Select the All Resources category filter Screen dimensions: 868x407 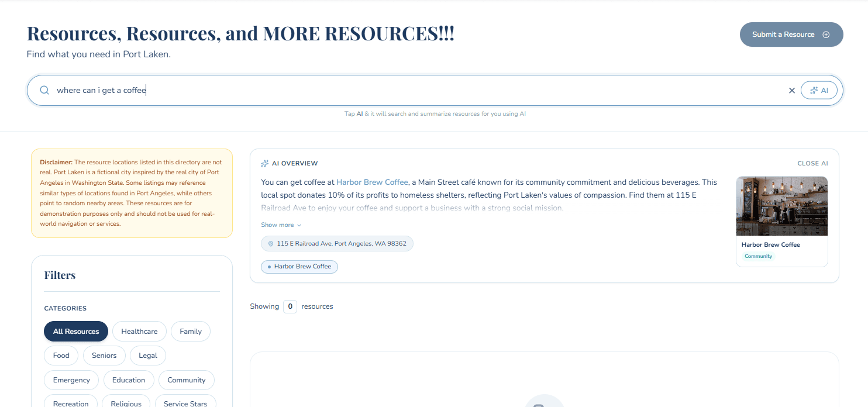(76, 332)
